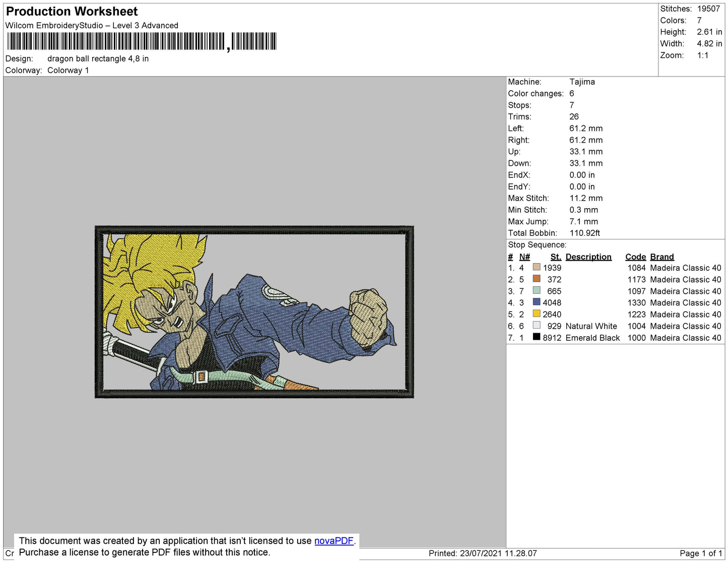Click the Machine value 'Tajima'
Image resolution: width=728 pixels, height=563 pixels.
click(x=582, y=82)
